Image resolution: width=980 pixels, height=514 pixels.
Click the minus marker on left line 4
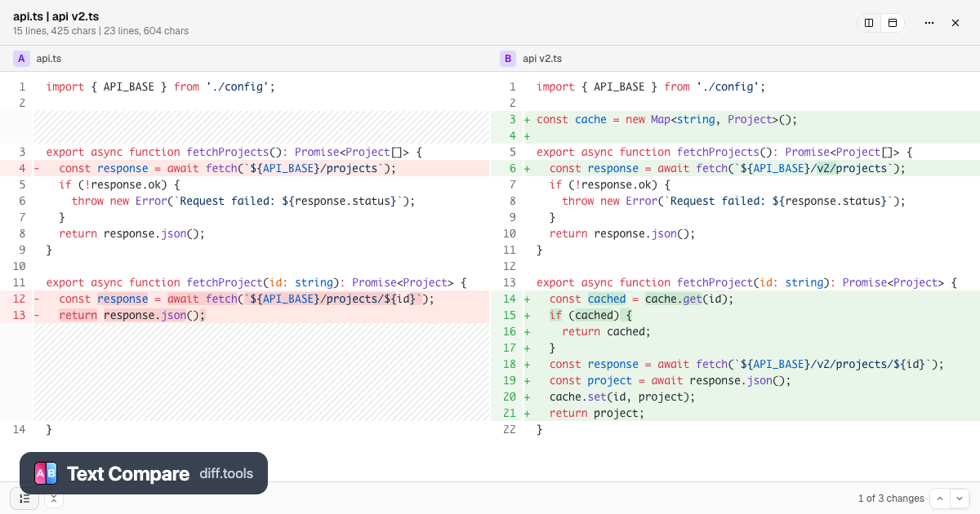click(37, 168)
